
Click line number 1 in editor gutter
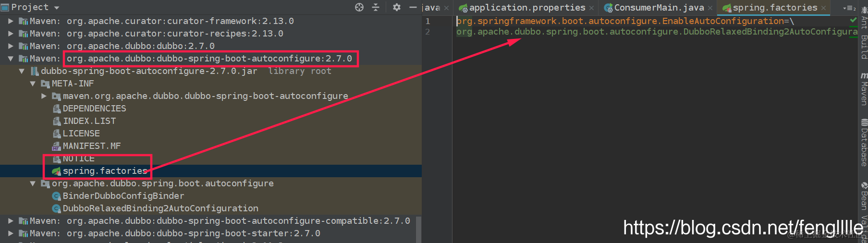click(x=428, y=21)
